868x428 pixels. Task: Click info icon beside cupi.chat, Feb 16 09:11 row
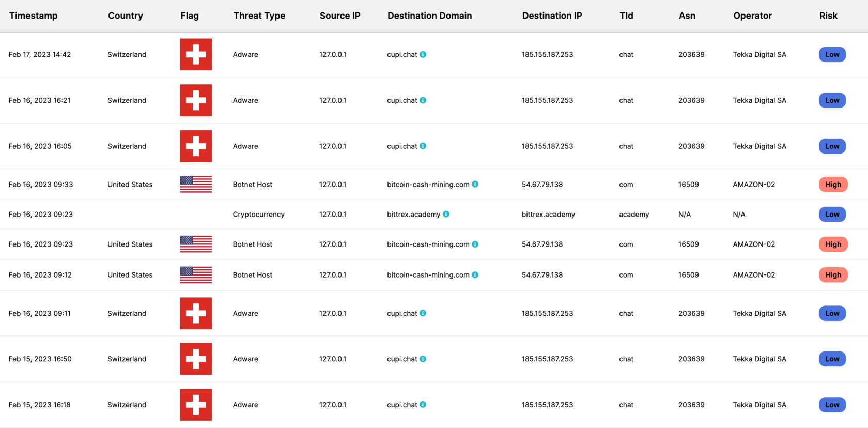[x=423, y=313]
